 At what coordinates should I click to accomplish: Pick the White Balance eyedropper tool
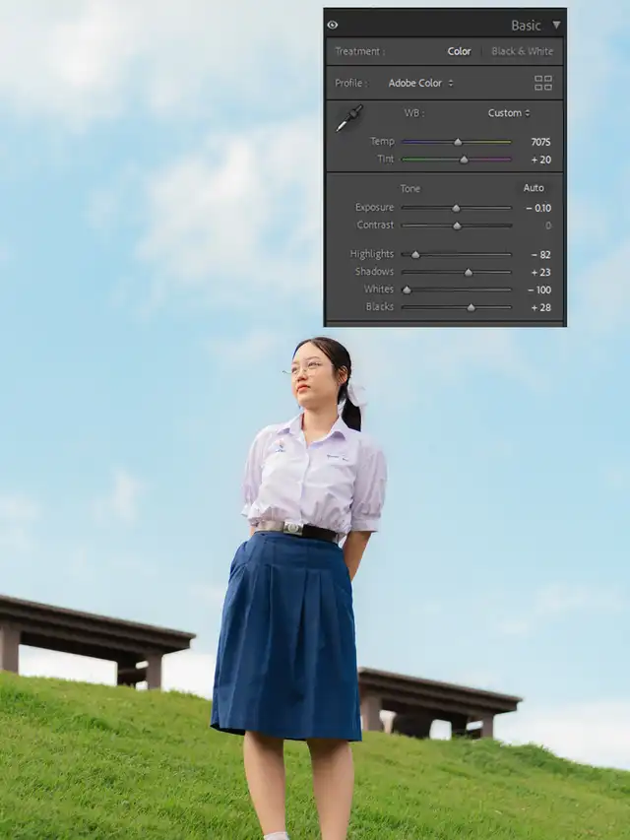(x=348, y=117)
